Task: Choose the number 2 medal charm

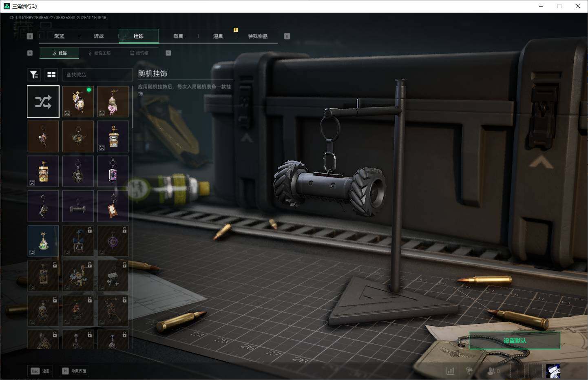Action: [x=78, y=172]
